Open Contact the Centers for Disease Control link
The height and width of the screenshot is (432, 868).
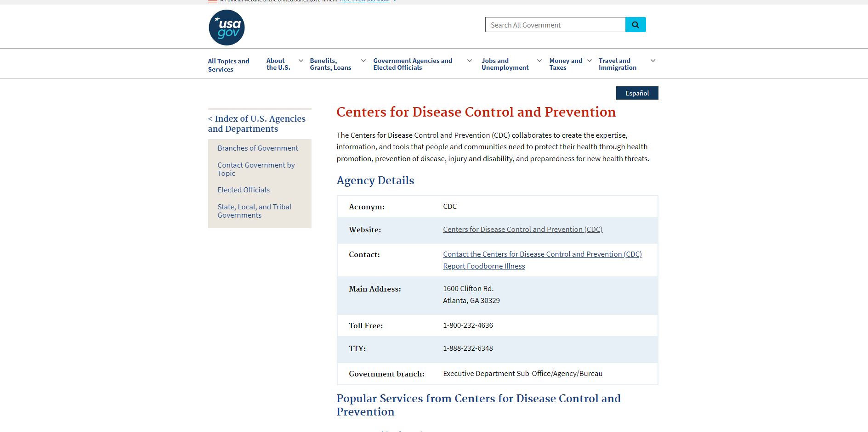point(542,254)
